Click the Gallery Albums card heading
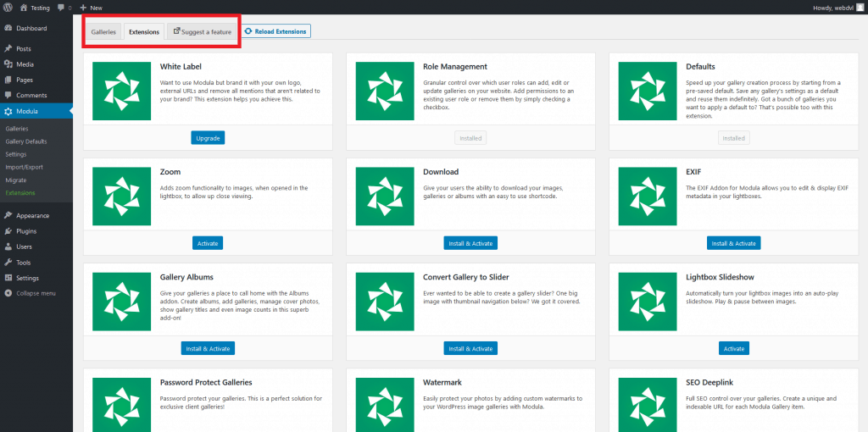Screen dimensions: 868x432 (x=186, y=277)
